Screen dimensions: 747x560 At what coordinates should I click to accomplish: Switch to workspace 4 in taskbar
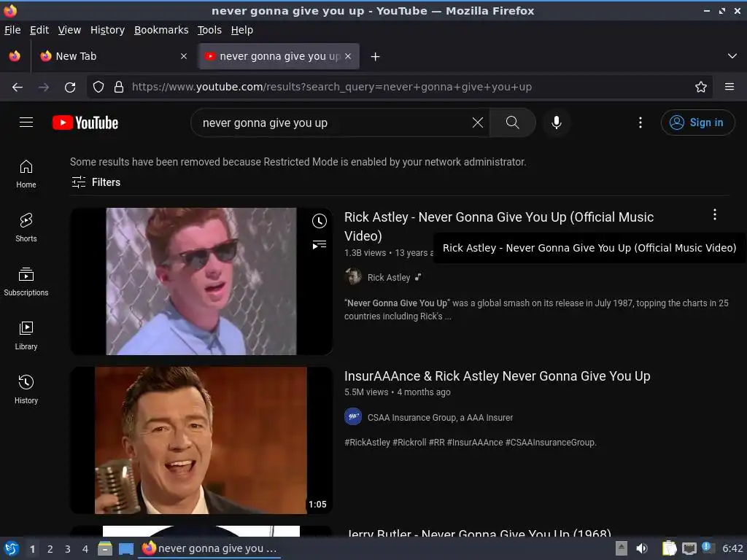85,549
